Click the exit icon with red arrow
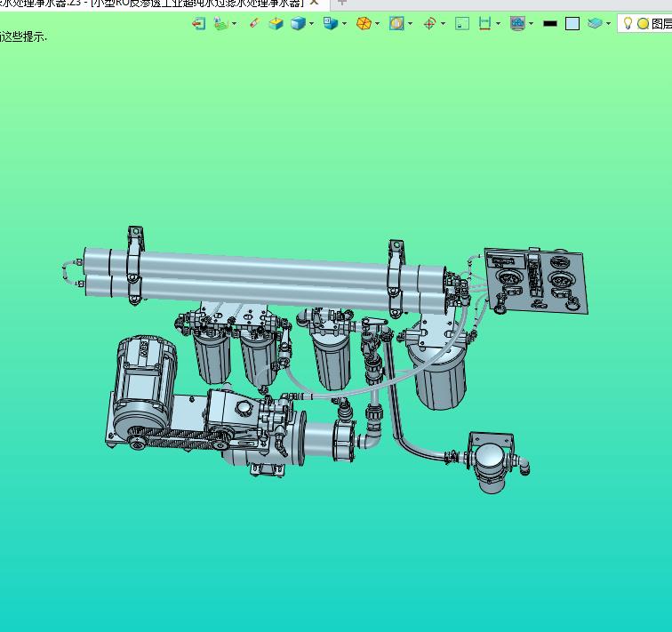This screenshot has width=672, height=632. [199, 24]
